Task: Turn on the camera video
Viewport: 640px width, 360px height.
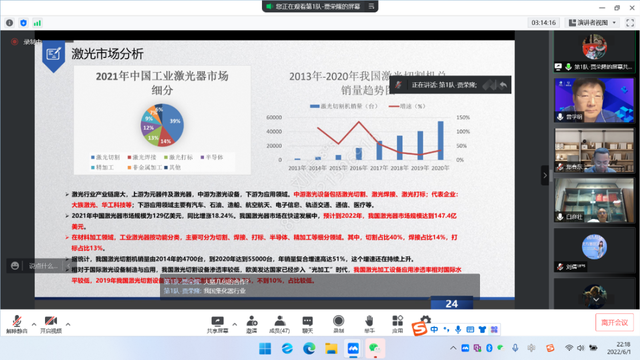Action: (51, 324)
